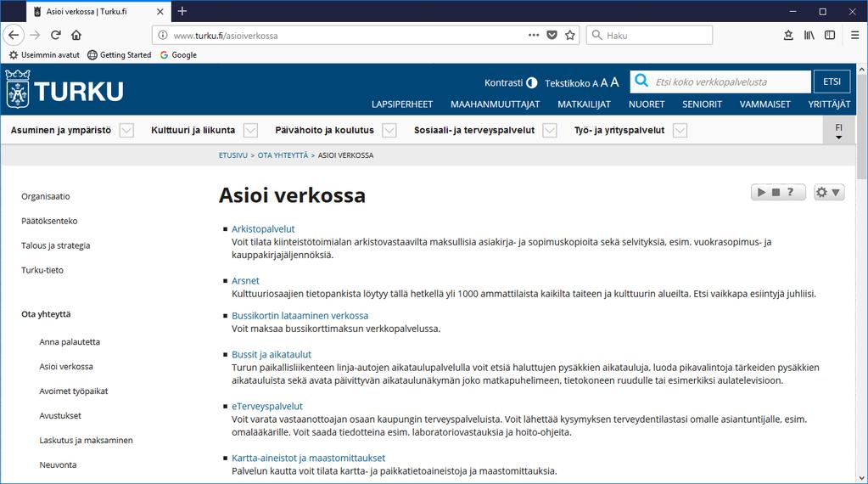This screenshot has width=868, height=484.
Task: Open VAMMAISET audience menu item
Action: coord(765,104)
